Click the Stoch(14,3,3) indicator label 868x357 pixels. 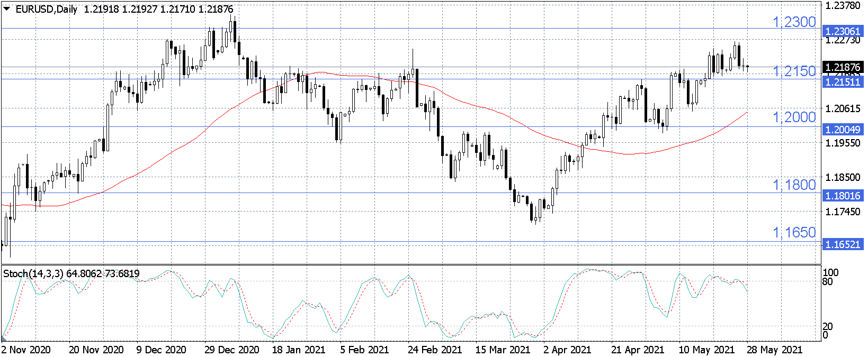pyautogui.click(x=33, y=273)
